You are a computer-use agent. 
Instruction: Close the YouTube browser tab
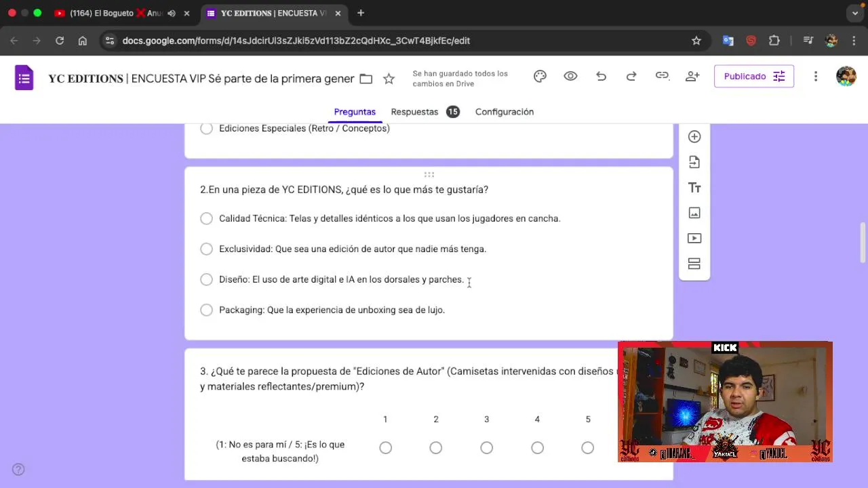click(186, 13)
